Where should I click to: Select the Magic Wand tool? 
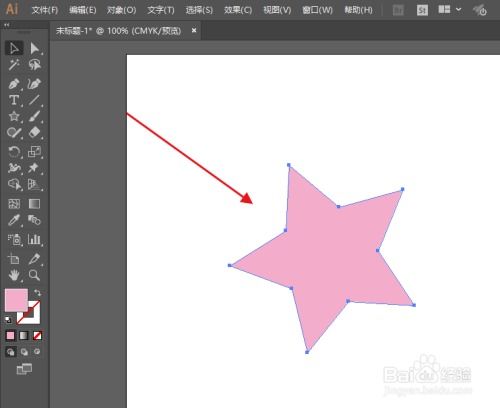pos(14,65)
